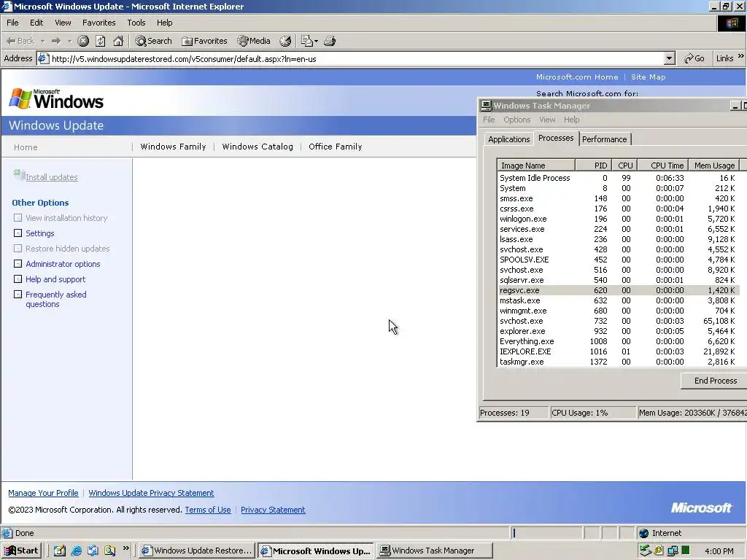The width and height of the screenshot is (747, 560).
Task: Sort processes by CPU Time column
Action: click(x=662, y=166)
